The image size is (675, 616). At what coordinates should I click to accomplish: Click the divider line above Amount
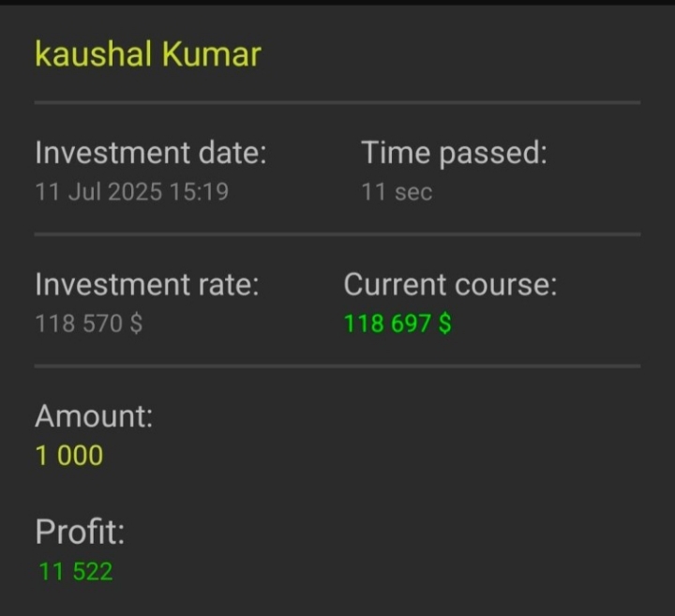[337, 366]
